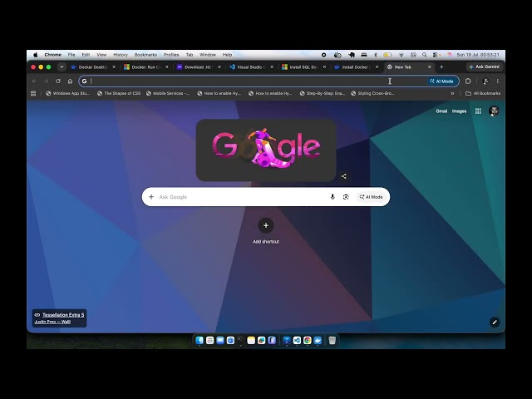Open The Shapes of CSS bookmark
The image size is (532, 399).
(x=119, y=93)
